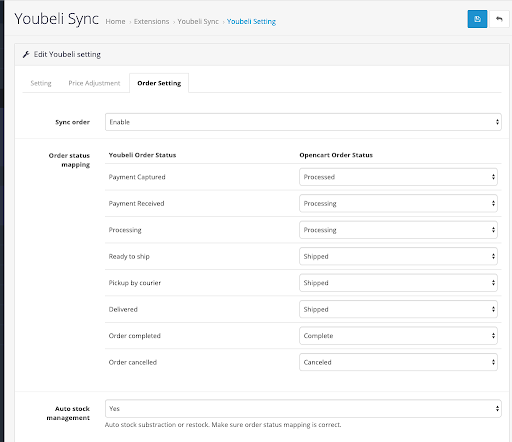
Task: Switch to the Price Adjustment tab
Action: pyautogui.click(x=94, y=83)
